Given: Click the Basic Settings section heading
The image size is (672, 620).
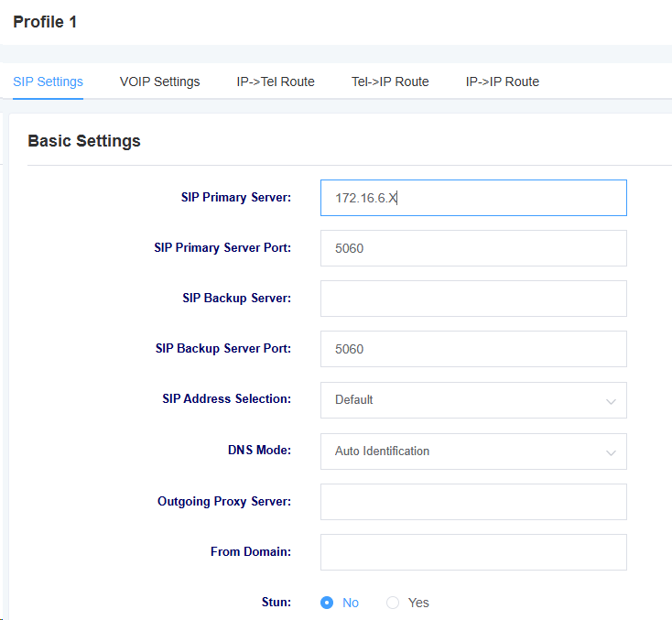Looking at the screenshot, I should [x=84, y=141].
